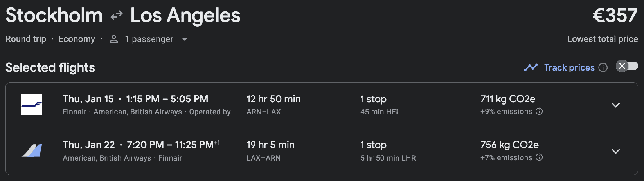Image resolution: width=644 pixels, height=181 pixels.
Task: Select the Jan 15 departure time text
Action: click(x=167, y=99)
